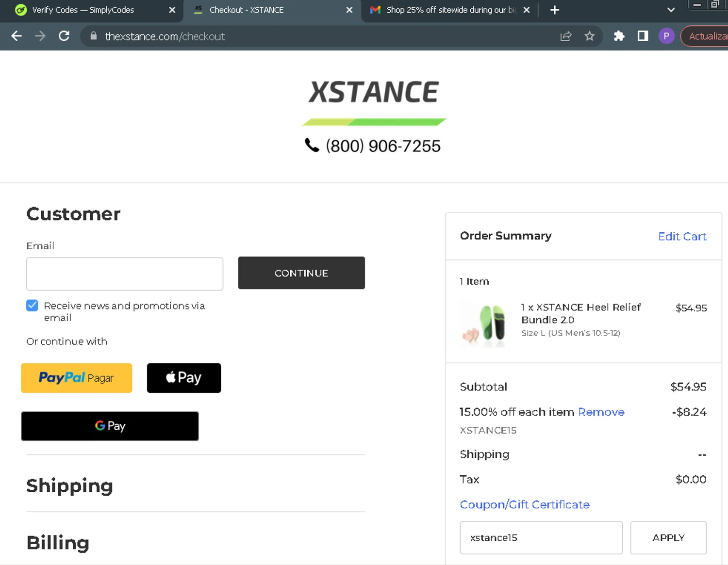
Task: Uncheck Receive news and promotions checkbox
Action: coord(32,306)
